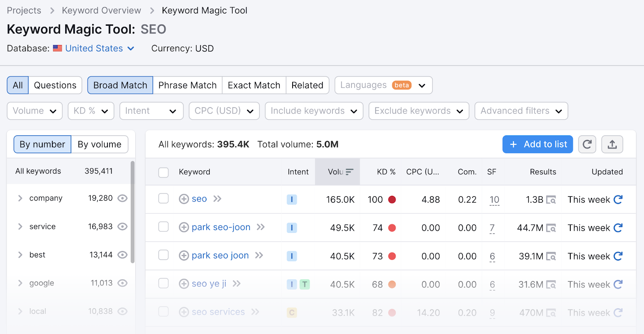Switch to Phrase Match tab
The height and width of the screenshot is (334, 644).
(x=188, y=85)
